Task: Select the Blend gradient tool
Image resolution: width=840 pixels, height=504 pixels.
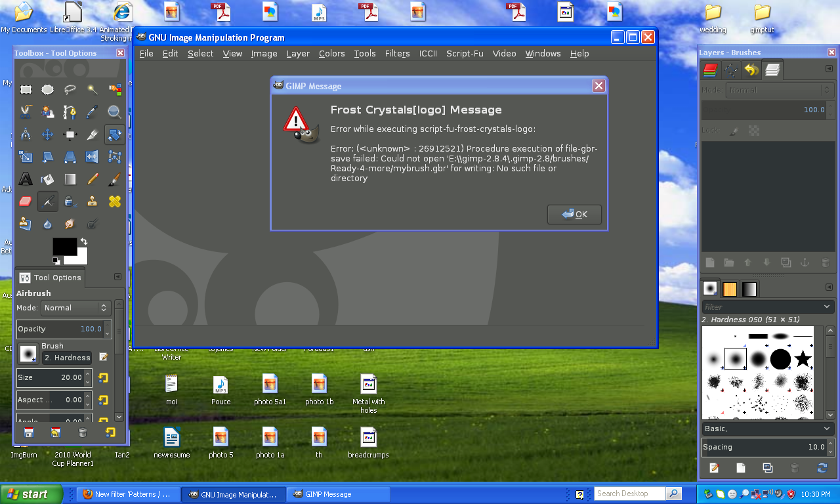Action: 70,179
